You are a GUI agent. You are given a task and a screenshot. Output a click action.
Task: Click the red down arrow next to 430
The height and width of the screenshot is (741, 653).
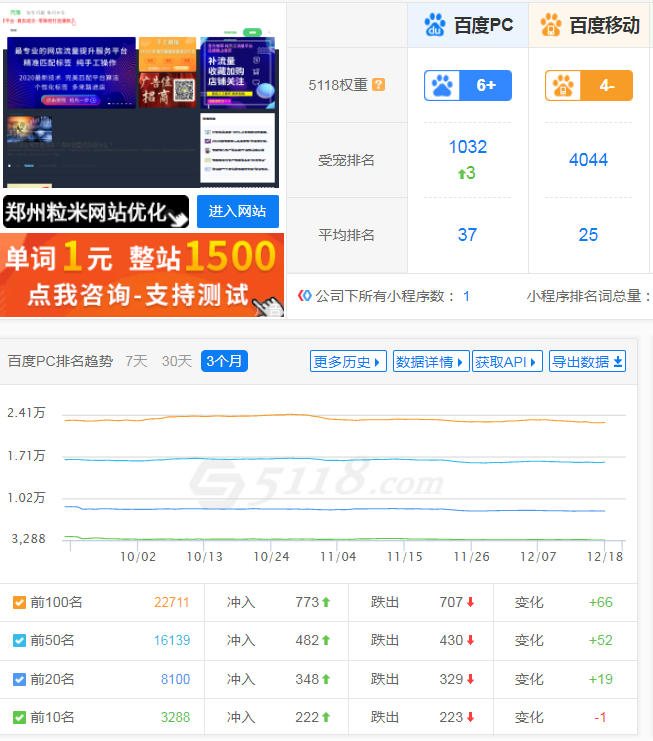(470, 640)
